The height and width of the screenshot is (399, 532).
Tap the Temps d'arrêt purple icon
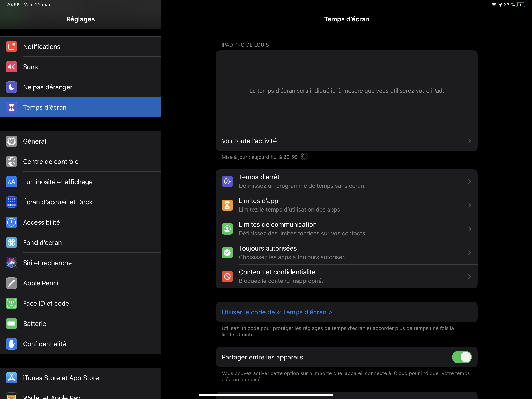[227, 181]
